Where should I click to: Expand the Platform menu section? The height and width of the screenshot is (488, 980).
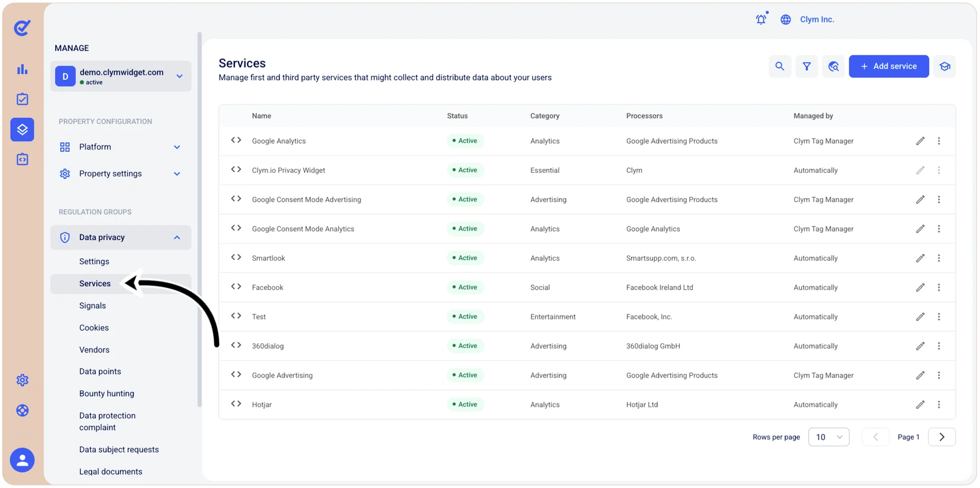tap(121, 147)
